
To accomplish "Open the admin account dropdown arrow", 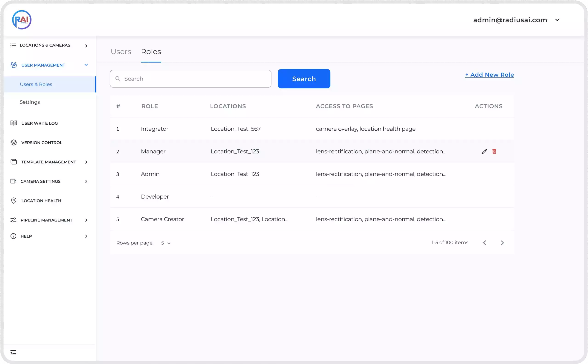I will (x=557, y=20).
